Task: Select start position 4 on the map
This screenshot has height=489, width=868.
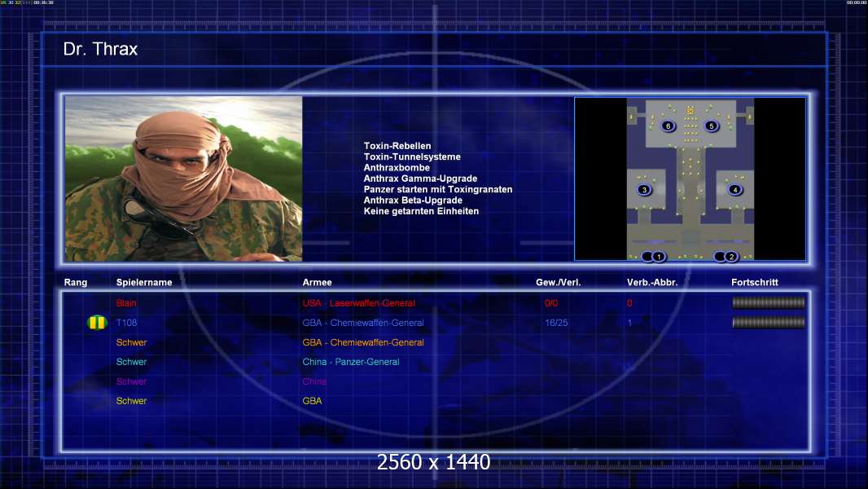Action: click(734, 189)
